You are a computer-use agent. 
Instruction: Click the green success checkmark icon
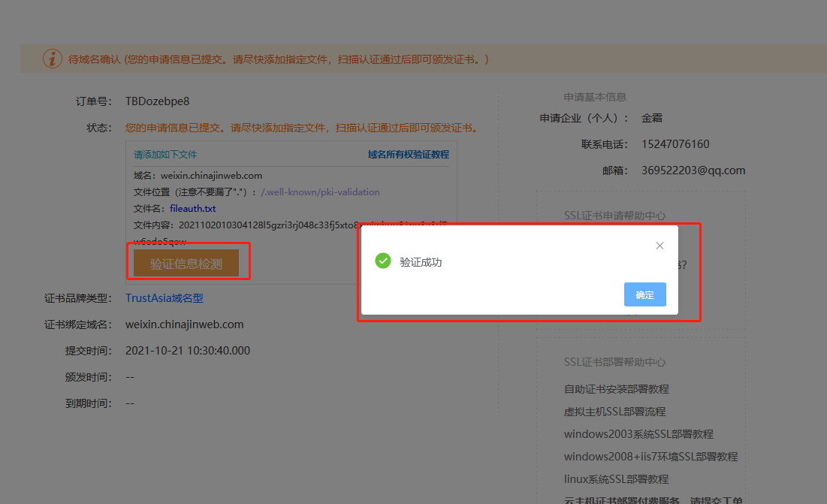pyautogui.click(x=383, y=261)
